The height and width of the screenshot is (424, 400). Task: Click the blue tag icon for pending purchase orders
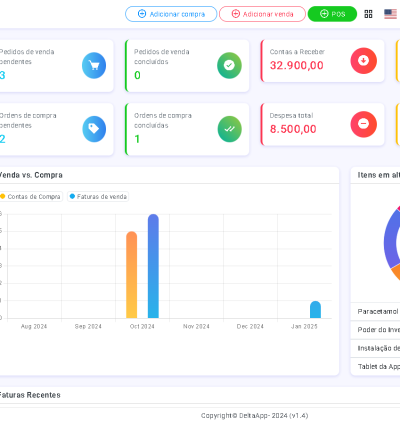click(94, 129)
